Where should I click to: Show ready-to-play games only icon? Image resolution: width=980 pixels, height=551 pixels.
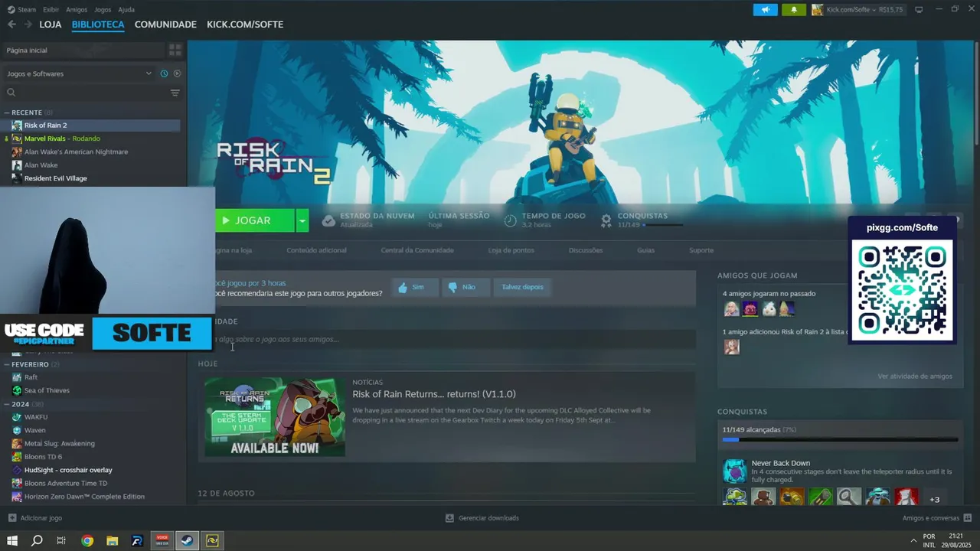177,73
